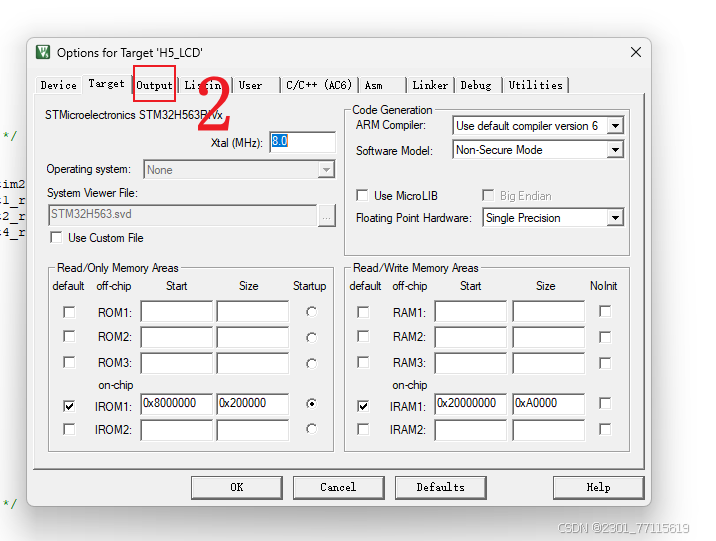Restore settings with the Defaults button

(x=441, y=488)
